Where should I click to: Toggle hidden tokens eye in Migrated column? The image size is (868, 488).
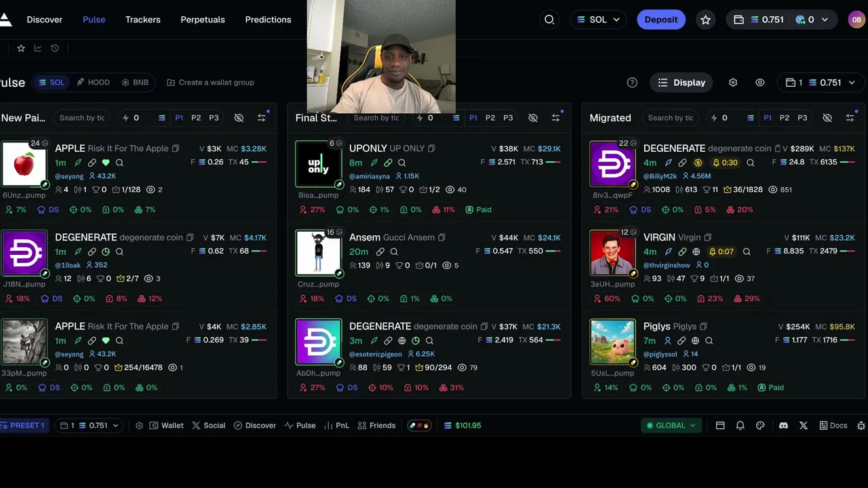point(827,118)
